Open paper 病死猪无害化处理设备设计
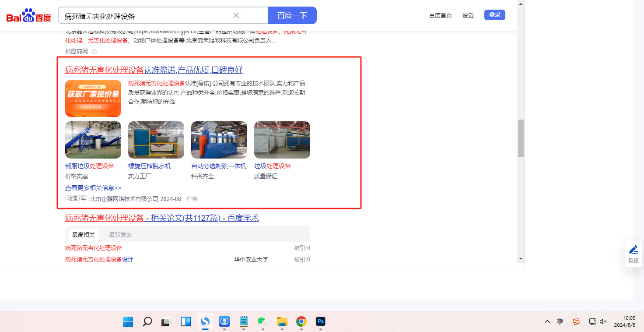The image size is (644, 332). [99, 259]
